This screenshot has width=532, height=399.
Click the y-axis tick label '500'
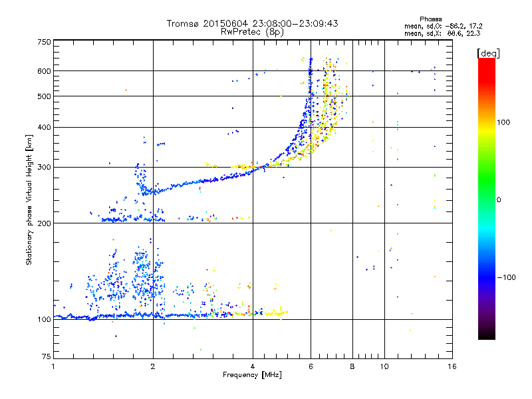(45, 96)
